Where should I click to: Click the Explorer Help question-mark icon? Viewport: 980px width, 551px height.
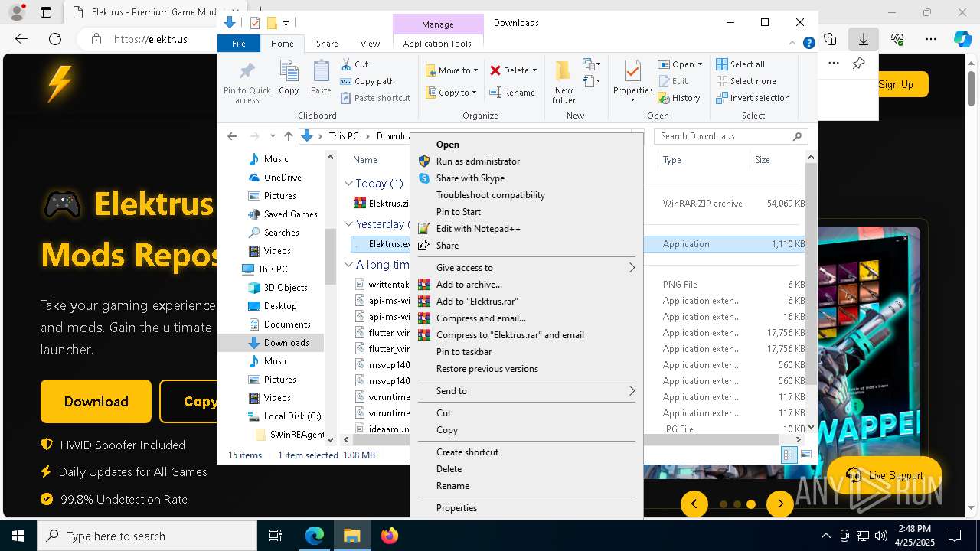[808, 44]
